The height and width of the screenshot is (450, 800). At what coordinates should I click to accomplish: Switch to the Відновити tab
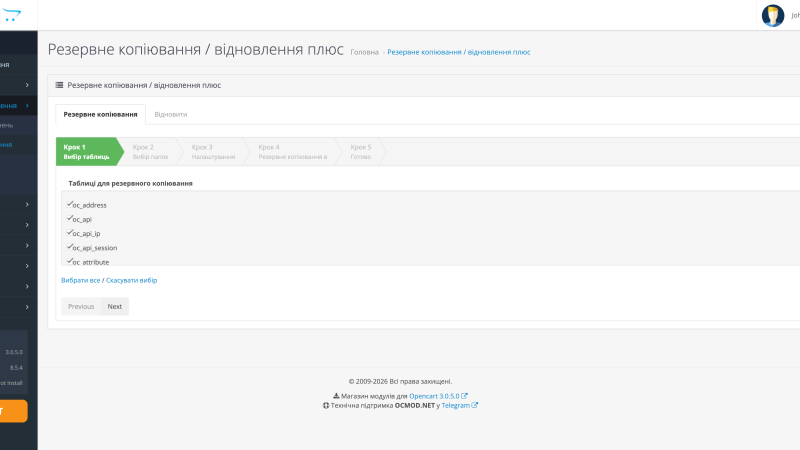[171, 114]
